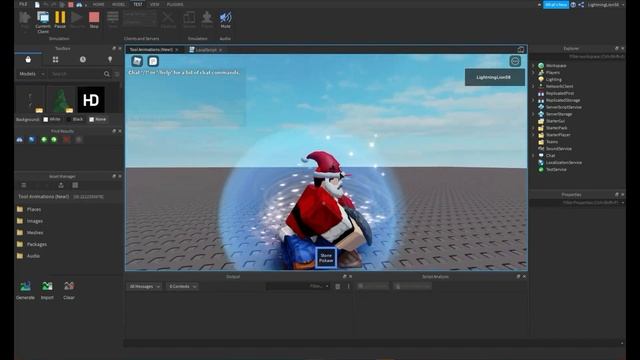The width and height of the screenshot is (640, 360).
Task: Open the Roblox menu icon in viewport
Action: pos(137,61)
